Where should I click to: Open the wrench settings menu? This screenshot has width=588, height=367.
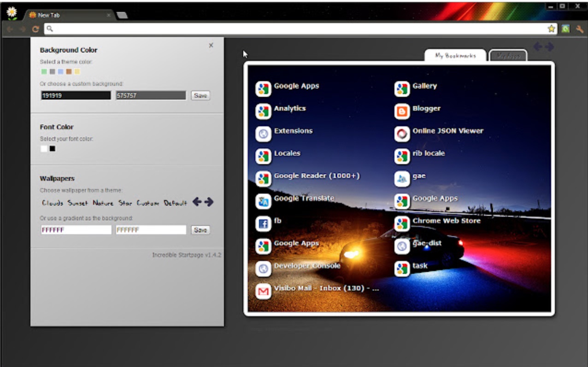(x=580, y=29)
